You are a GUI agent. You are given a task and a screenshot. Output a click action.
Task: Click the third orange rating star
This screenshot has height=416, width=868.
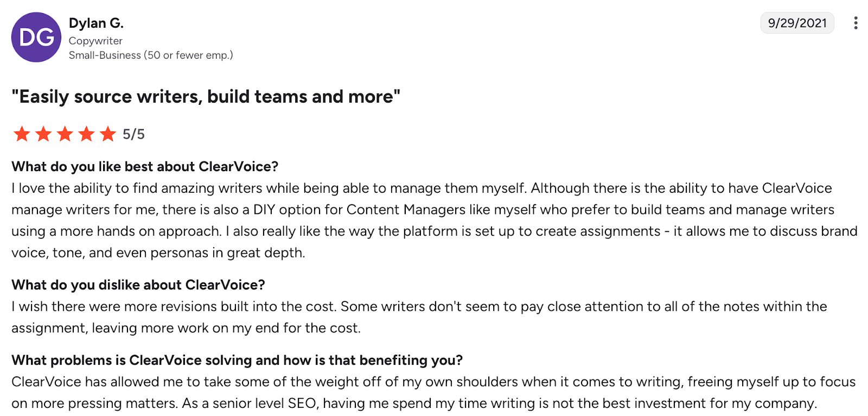(65, 134)
